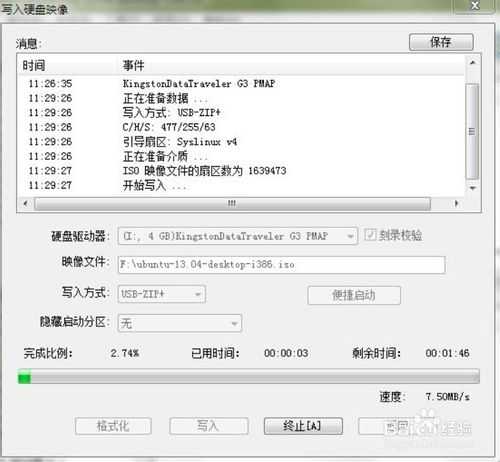Image resolution: width=500 pixels, height=462 pixels.
Task: Stop writing with the 终止[A] button
Action: [303, 426]
